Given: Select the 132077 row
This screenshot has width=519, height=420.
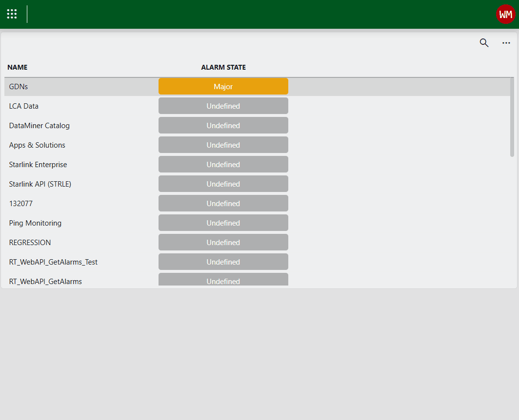Looking at the screenshot, I should [x=21, y=204].
